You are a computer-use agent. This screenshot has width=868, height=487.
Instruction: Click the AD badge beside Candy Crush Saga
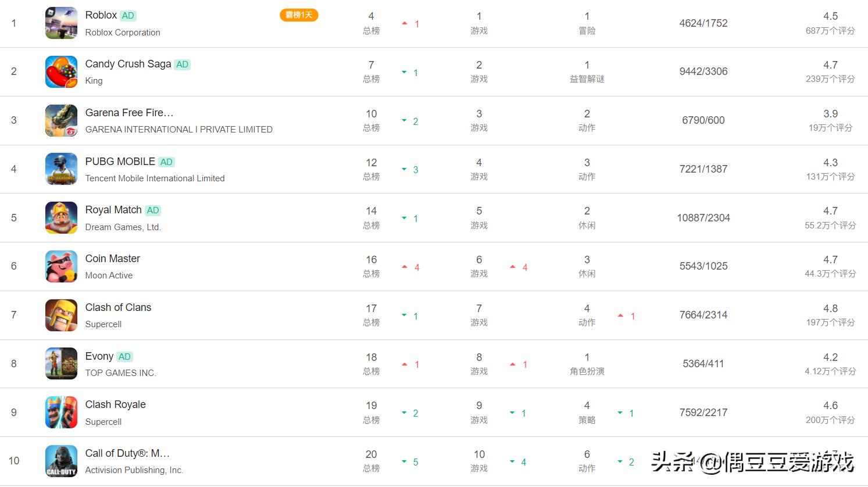183,65
